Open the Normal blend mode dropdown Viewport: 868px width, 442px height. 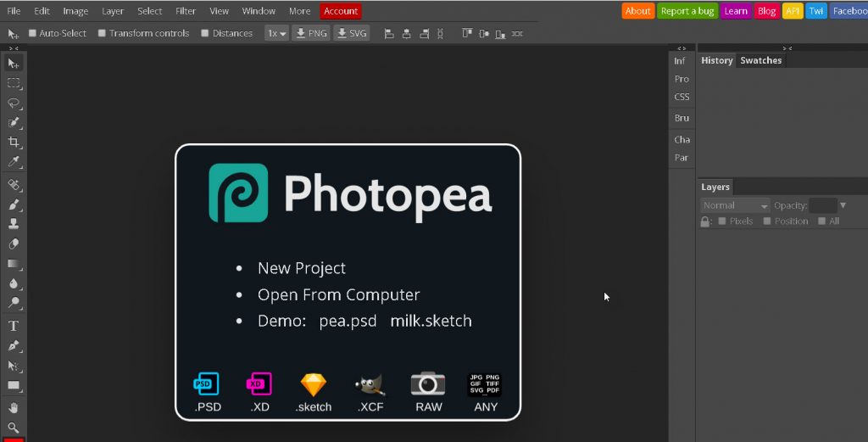click(735, 205)
